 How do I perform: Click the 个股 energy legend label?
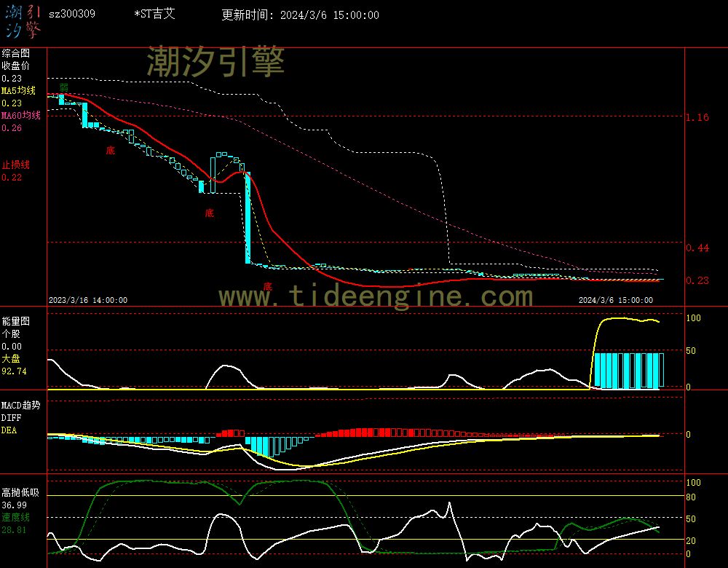pos(11,334)
